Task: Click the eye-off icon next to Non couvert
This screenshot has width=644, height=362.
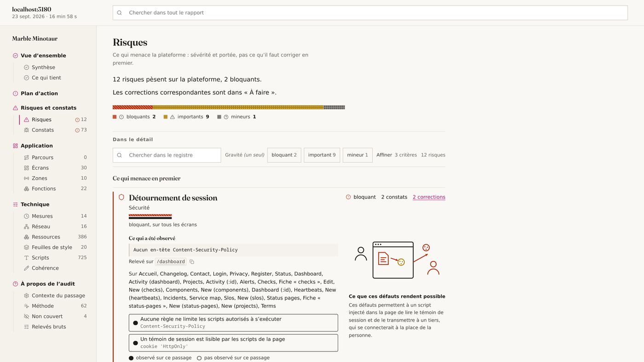Action: pos(26,317)
